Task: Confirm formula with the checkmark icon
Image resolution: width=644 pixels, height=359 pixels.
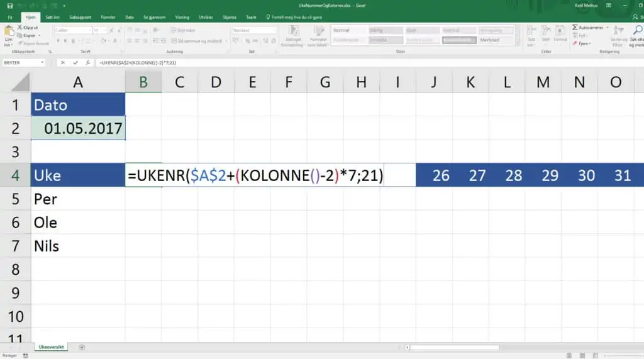Action: (x=75, y=62)
